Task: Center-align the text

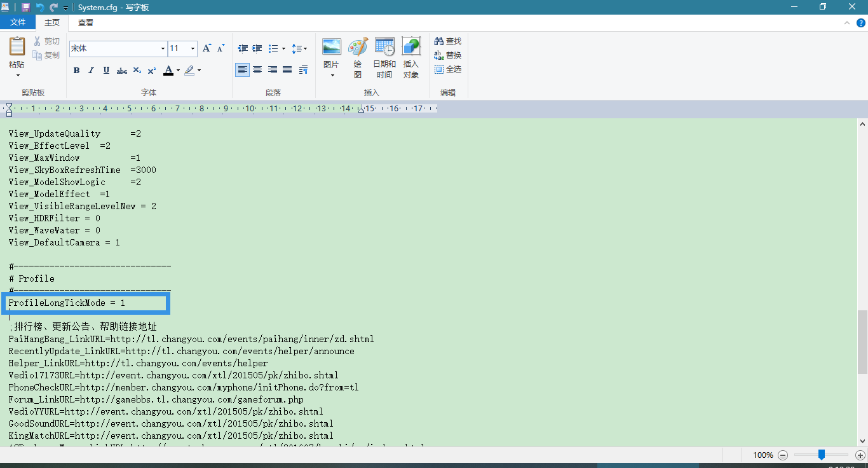Action: pos(257,70)
